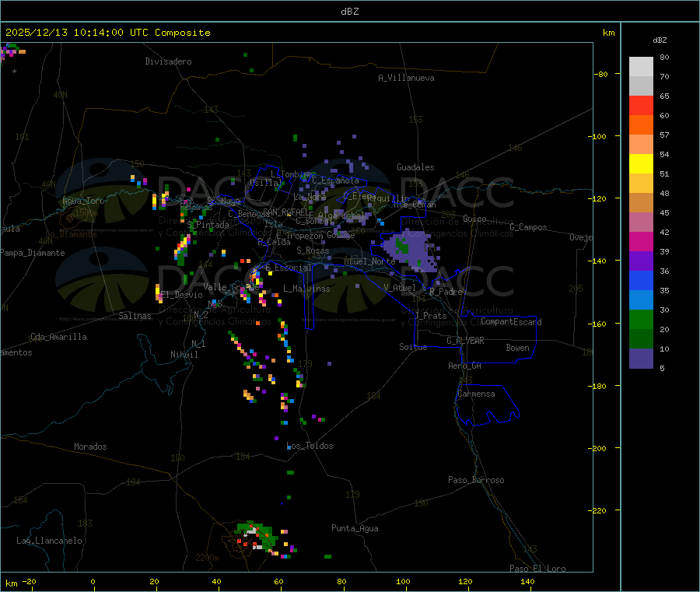Click the Soitue location label

click(x=414, y=347)
